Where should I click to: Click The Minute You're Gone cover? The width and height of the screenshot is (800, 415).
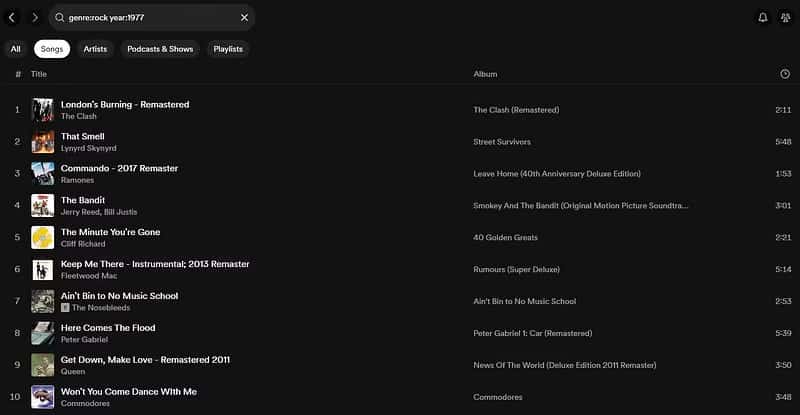point(42,237)
